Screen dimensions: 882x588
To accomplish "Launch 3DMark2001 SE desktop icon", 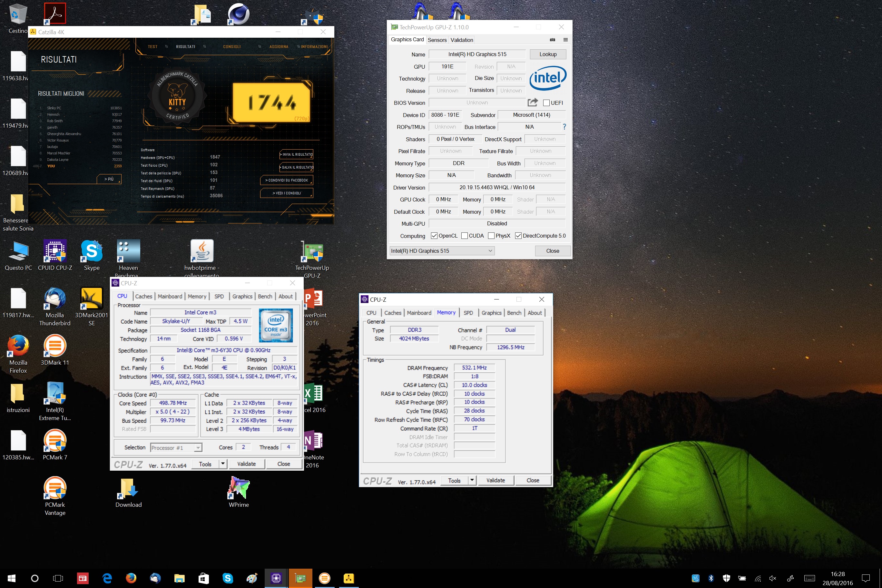I will [92, 306].
